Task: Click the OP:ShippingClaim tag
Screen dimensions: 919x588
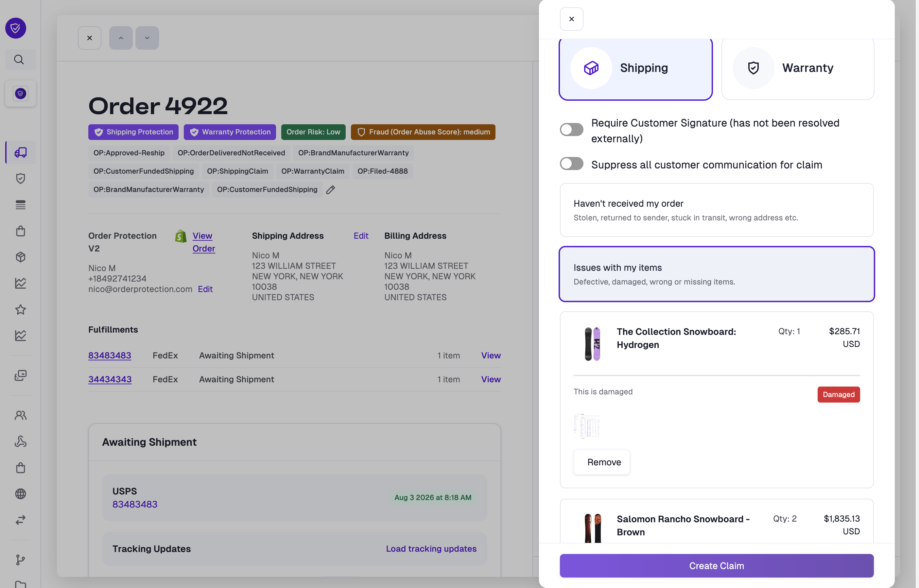Action: 237,171
